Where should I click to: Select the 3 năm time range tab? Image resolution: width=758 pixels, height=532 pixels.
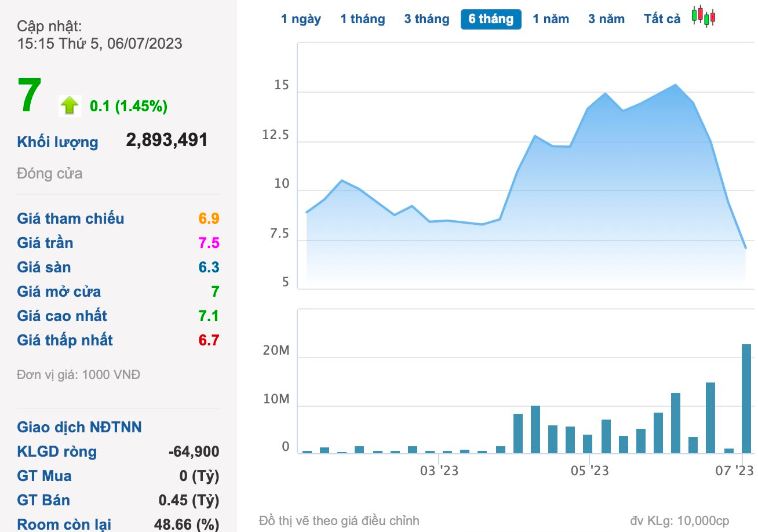[607, 19]
